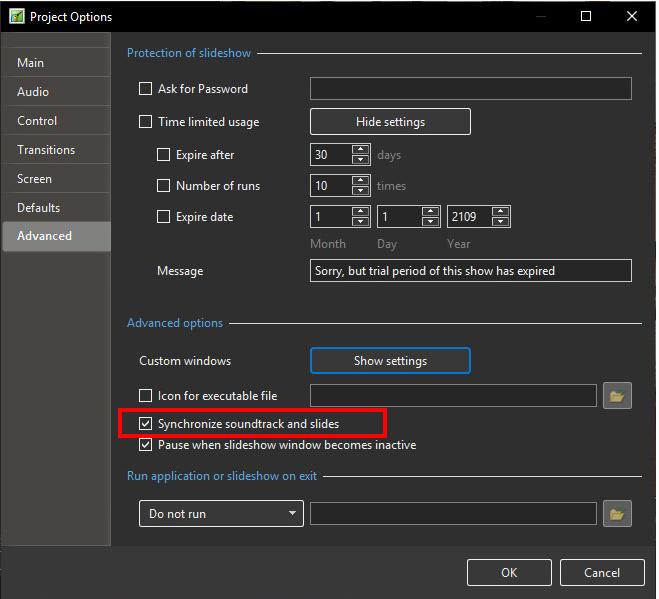This screenshot has width=659, height=599.
Task: Decrease the expire after days value
Action: 360,160
